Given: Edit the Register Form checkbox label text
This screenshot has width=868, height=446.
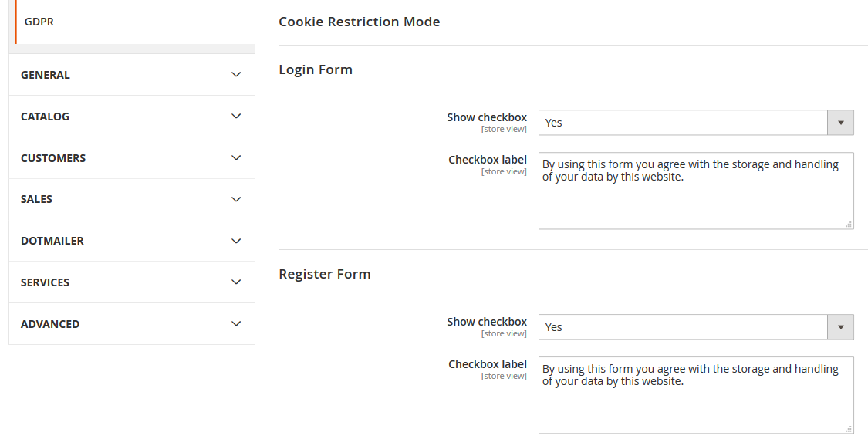Looking at the screenshot, I should (x=694, y=395).
